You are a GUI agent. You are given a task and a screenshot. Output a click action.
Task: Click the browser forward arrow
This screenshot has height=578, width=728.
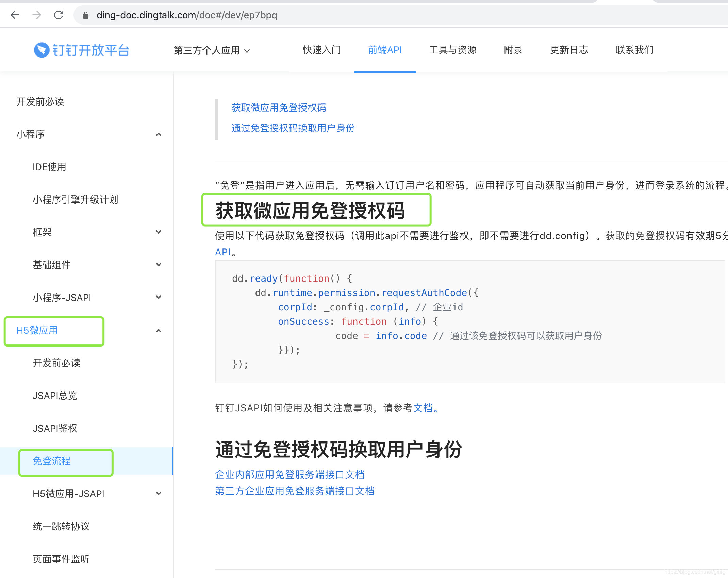click(37, 15)
